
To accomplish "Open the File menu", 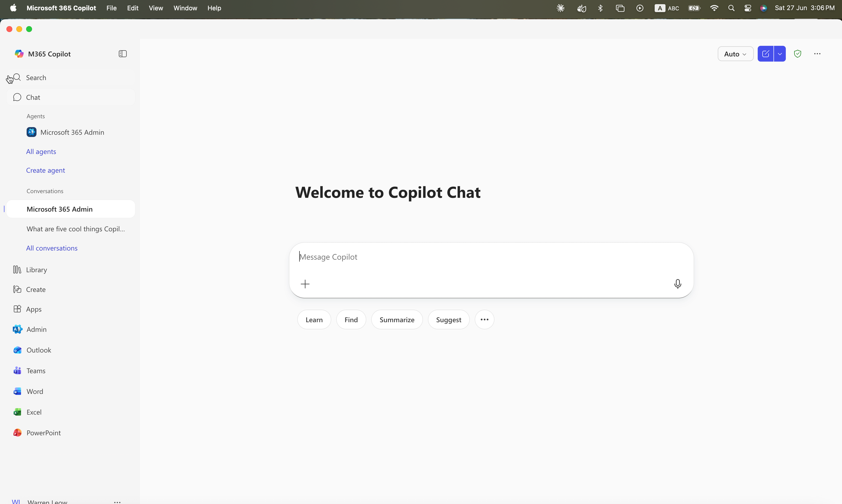I will tap(111, 8).
